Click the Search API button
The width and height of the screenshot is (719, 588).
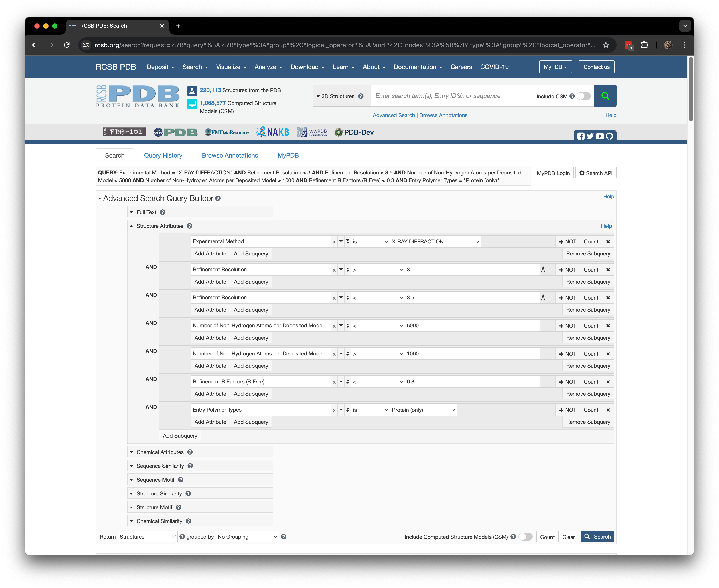coord(596,173)
